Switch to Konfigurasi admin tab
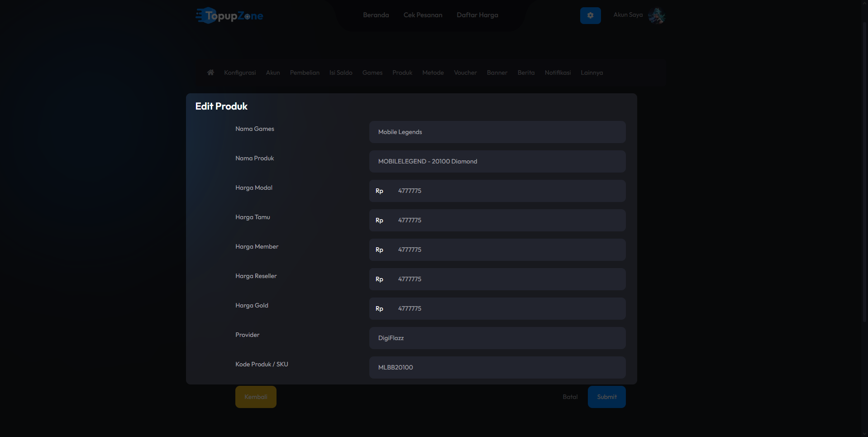The image size is (868, 437). (x=240, y=72)
